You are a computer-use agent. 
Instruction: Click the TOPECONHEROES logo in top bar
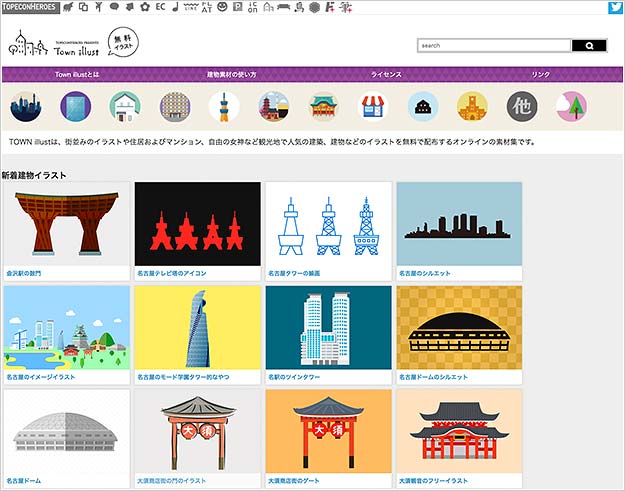tap(30, 7)
